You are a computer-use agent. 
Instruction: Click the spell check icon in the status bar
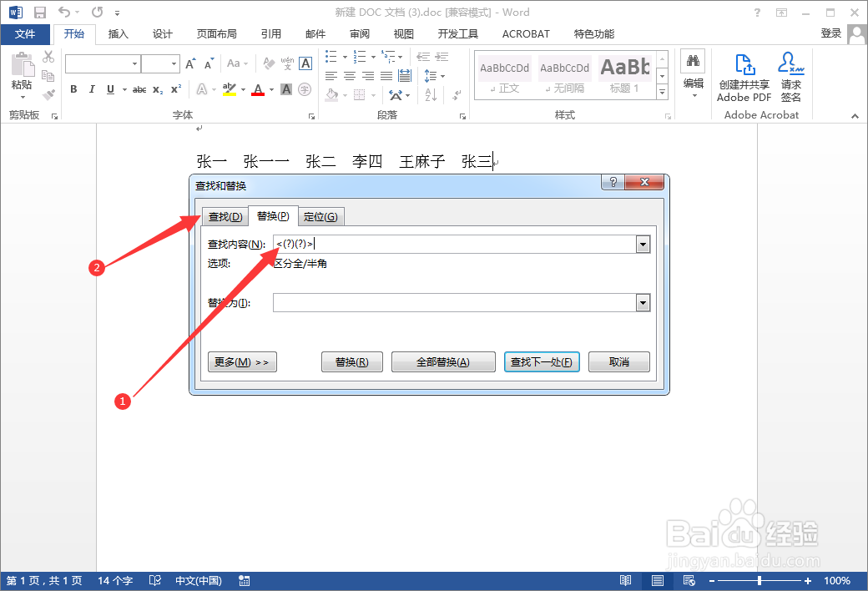[154, 580]
